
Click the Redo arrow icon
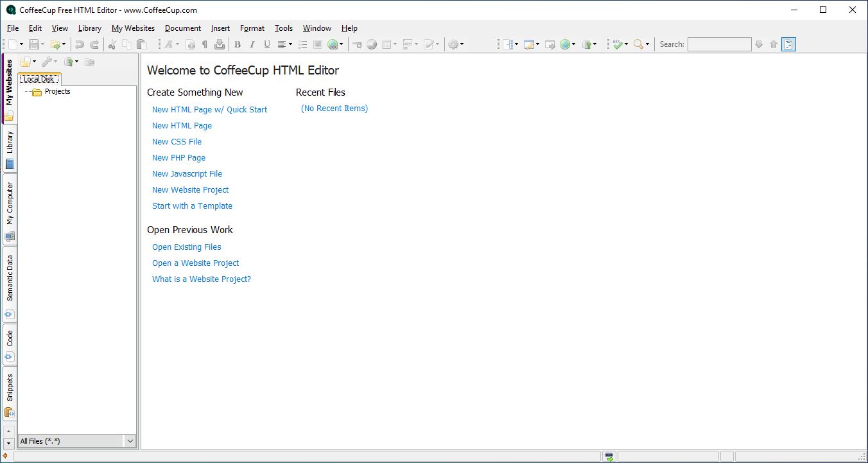94,44
